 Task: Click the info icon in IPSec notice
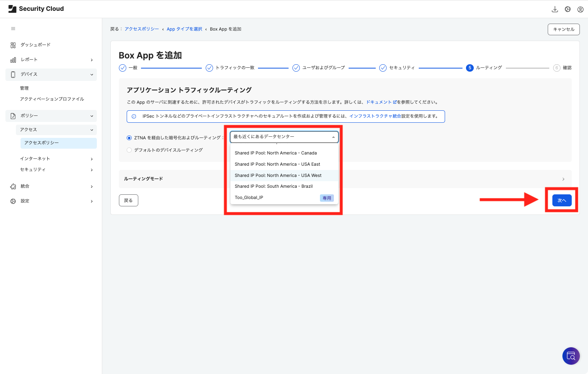[x=134, y=117]
